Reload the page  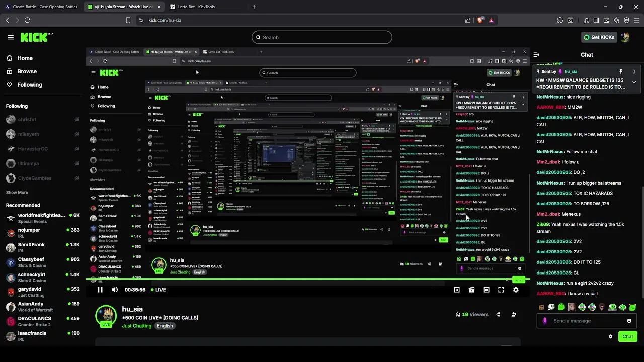coord(28,20)
